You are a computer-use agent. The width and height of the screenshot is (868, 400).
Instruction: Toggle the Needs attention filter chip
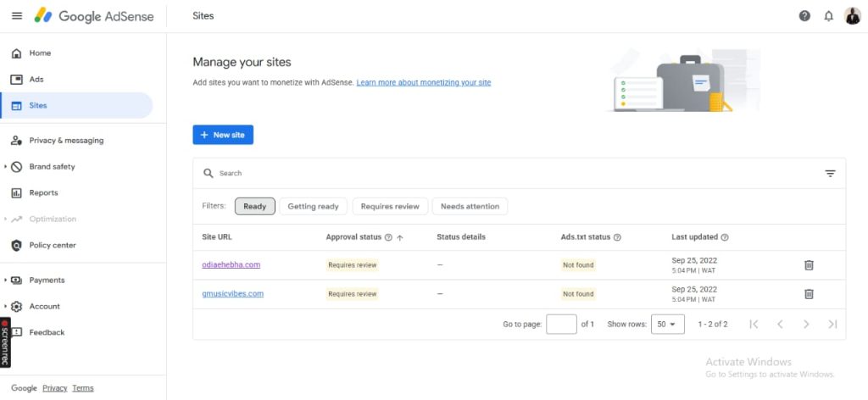[470, 206]
